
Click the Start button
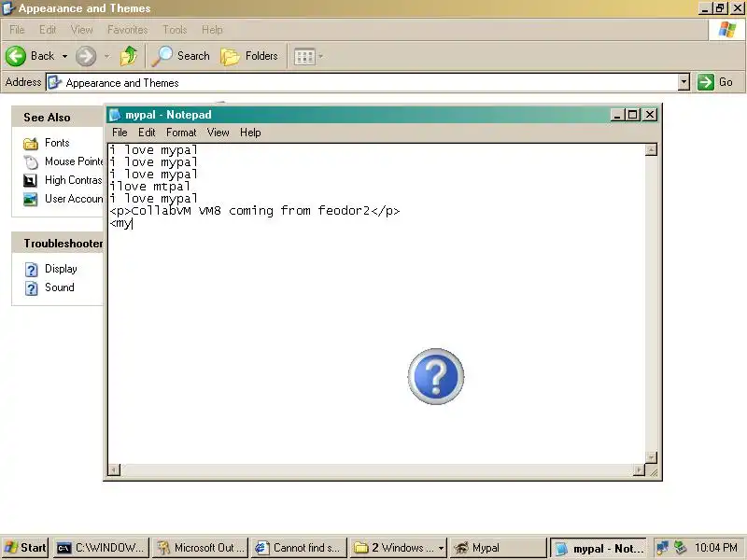25,548
